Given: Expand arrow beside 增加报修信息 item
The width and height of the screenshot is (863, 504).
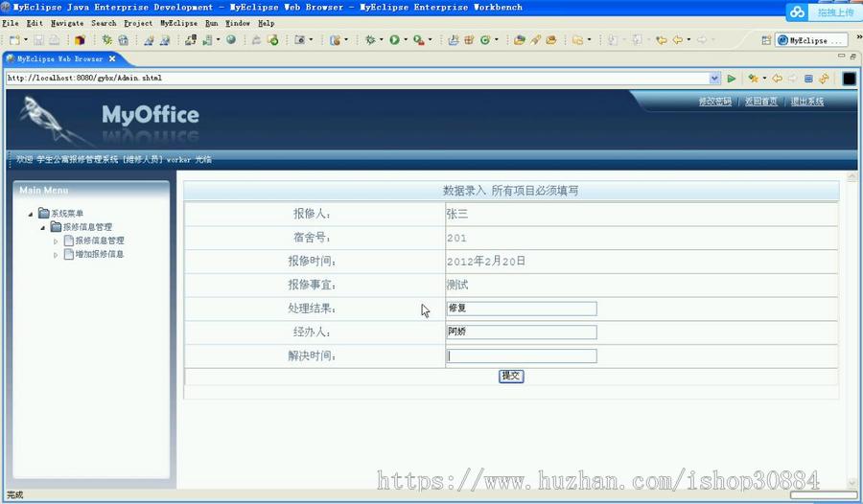Looking at the screenshot, I should click(x=56, y=255).
